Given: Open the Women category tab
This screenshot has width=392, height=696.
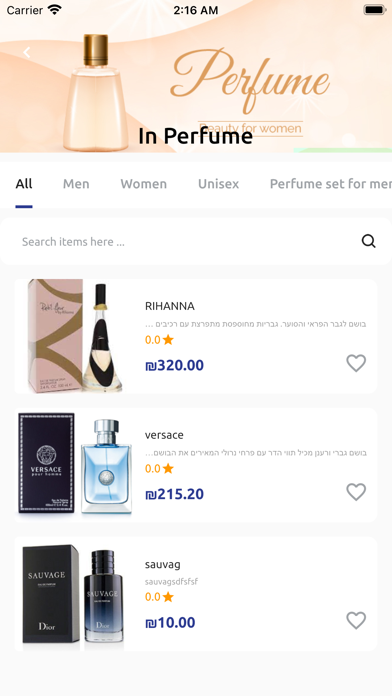Looking at the screenshot, I should (143, 184).
